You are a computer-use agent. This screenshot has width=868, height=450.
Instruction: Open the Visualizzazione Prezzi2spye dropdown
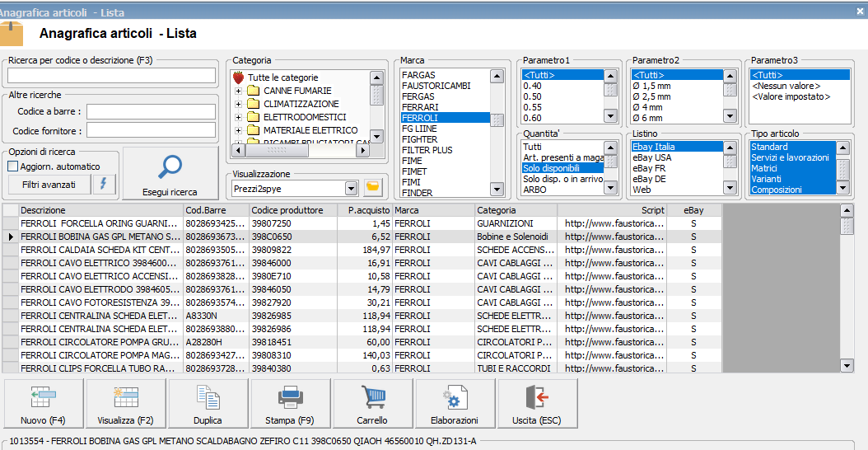point(351,189)
